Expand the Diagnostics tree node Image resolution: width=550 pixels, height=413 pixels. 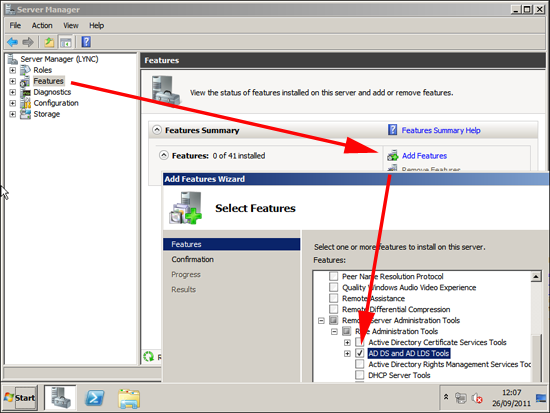pyautogui.click(x=13, y=92)
